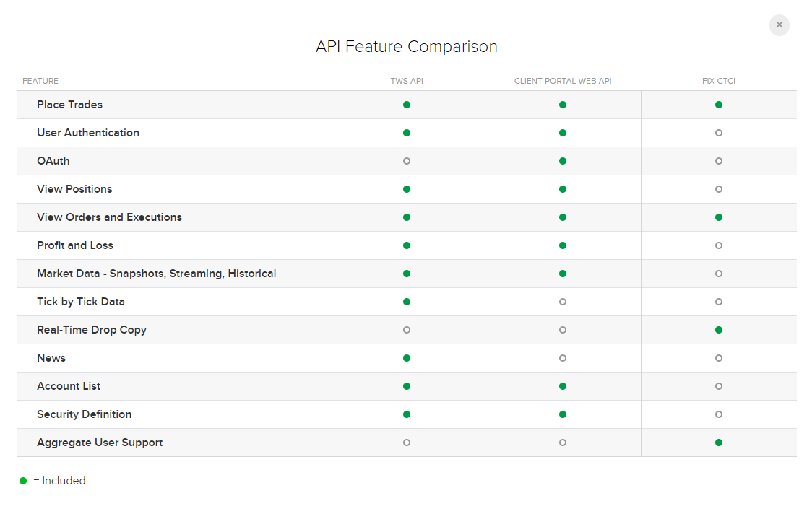Click the green dot for FIX CTCI Real-Time Drop Copy
This screenshot has width=812, height=514.
(x=718, y=330)
